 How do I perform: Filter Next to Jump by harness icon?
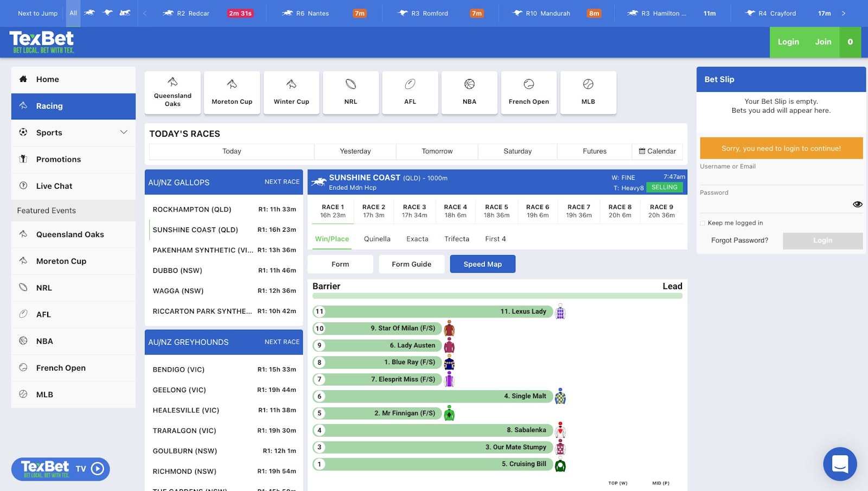click(x=125, y=13)
